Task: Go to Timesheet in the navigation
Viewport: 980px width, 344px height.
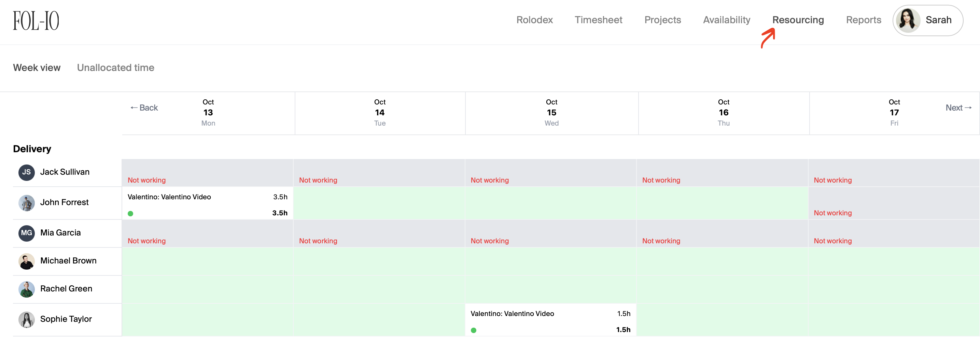Action: 598,20
